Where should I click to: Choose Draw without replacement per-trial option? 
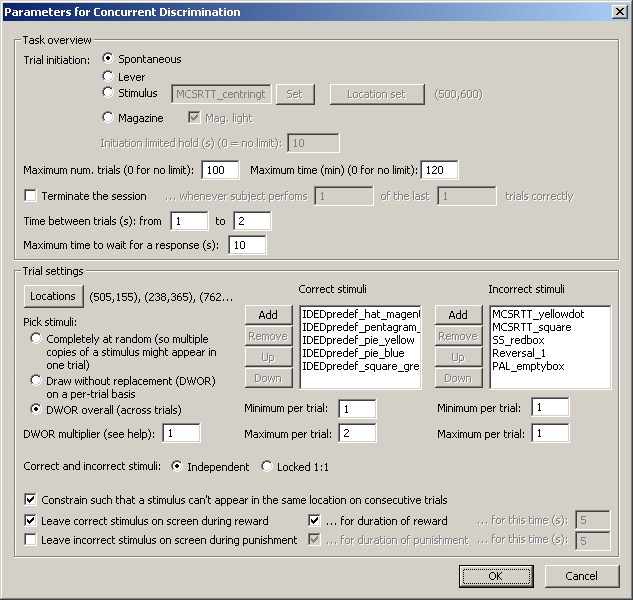(x=37, y=381)
